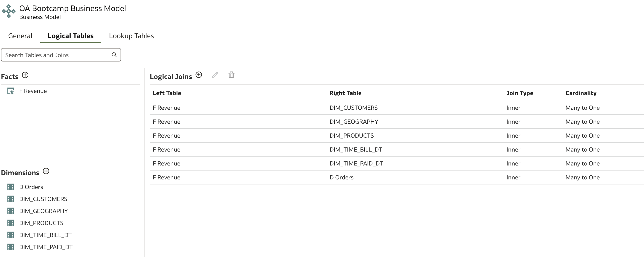Click F Revenue in the DIM_GEOGRAPHY join row

166,122
